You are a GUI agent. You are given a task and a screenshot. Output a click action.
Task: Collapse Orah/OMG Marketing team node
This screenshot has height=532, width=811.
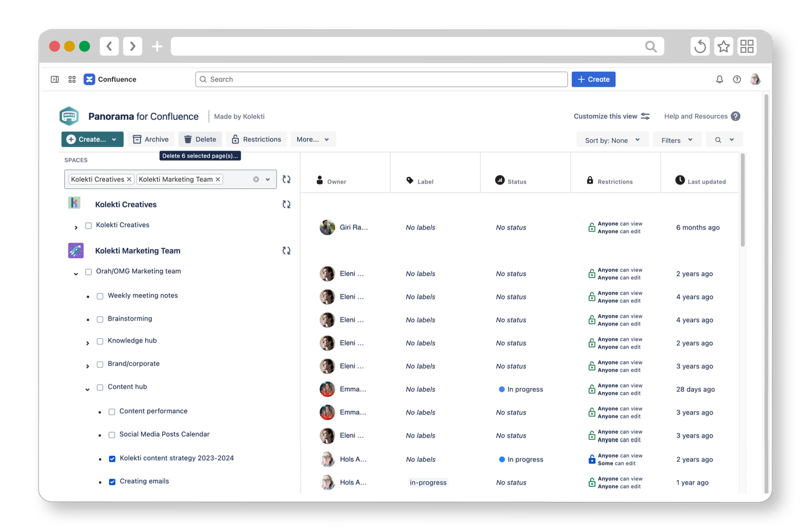[x=76, y=274]
